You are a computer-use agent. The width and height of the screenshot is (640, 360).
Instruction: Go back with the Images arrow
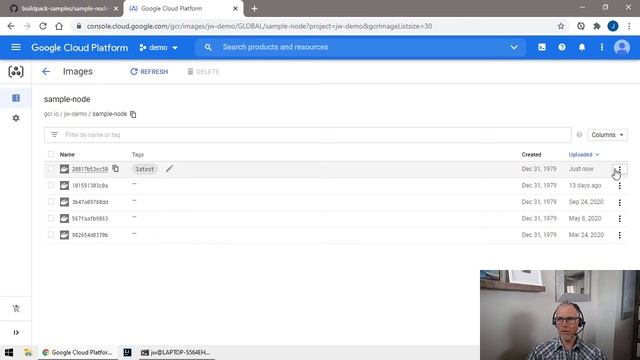46,71
